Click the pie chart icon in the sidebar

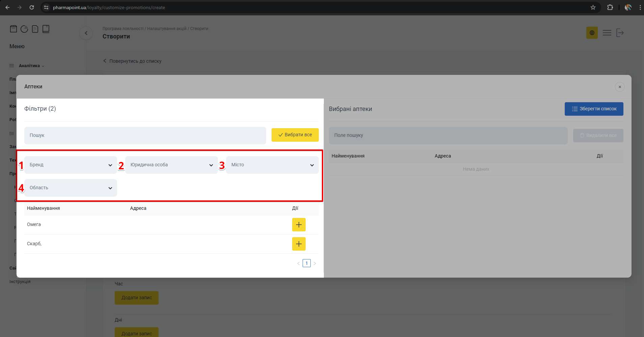click(x=24, y=29)
